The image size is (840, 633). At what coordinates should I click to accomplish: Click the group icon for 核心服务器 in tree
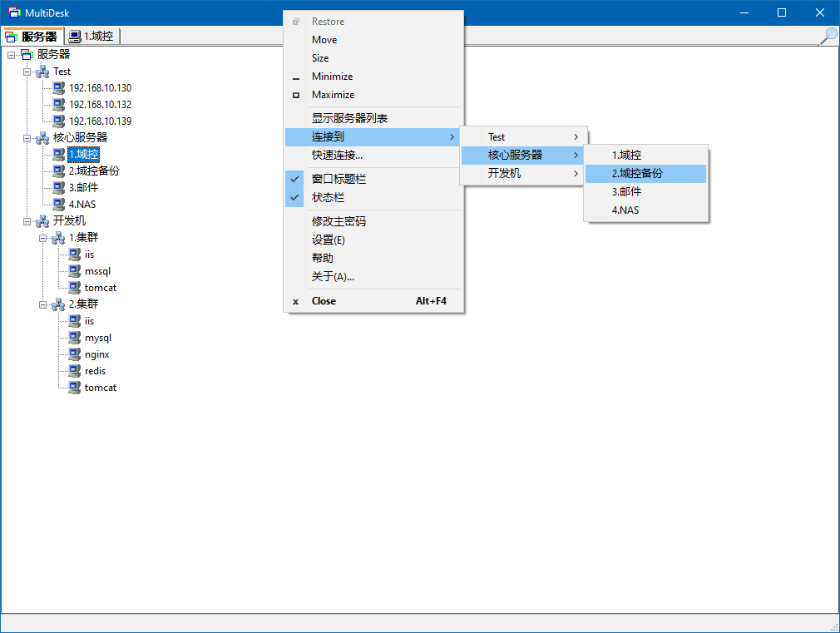42,138
